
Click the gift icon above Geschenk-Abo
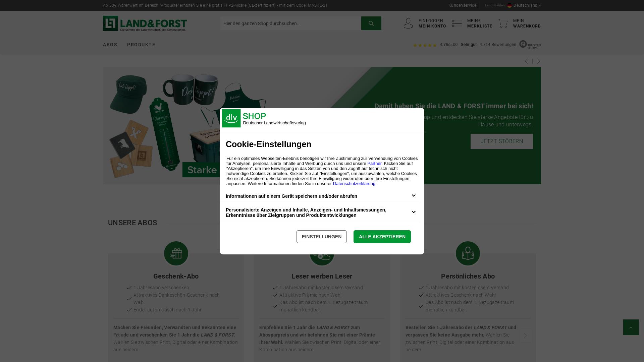pyautogui.click(x=176, y=253)
